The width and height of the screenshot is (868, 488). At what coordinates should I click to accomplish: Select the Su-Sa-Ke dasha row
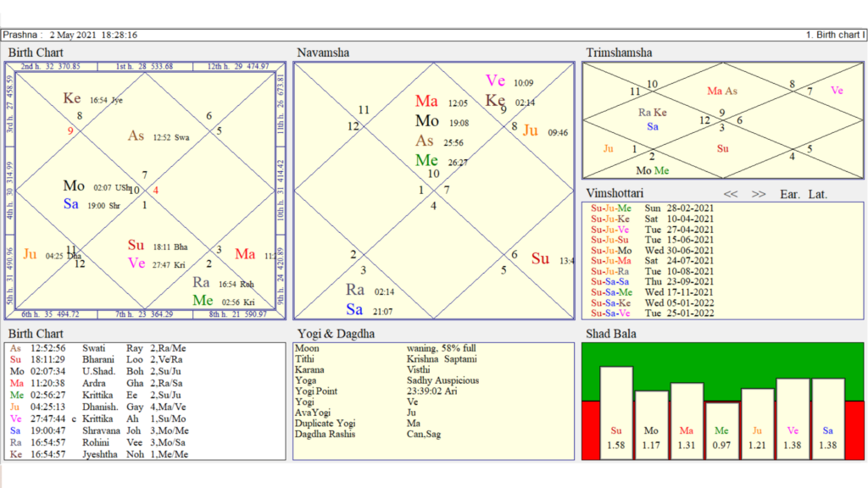click(x=652, y=302)
